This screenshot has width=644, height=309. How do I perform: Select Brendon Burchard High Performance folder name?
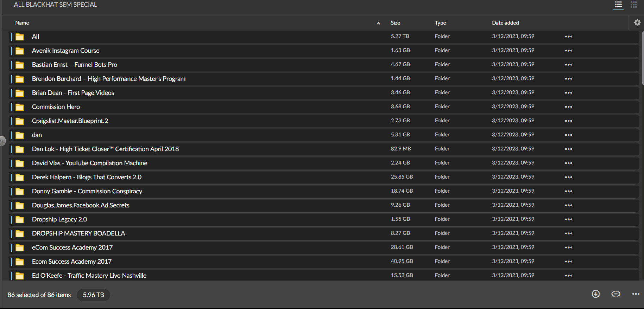109,79
